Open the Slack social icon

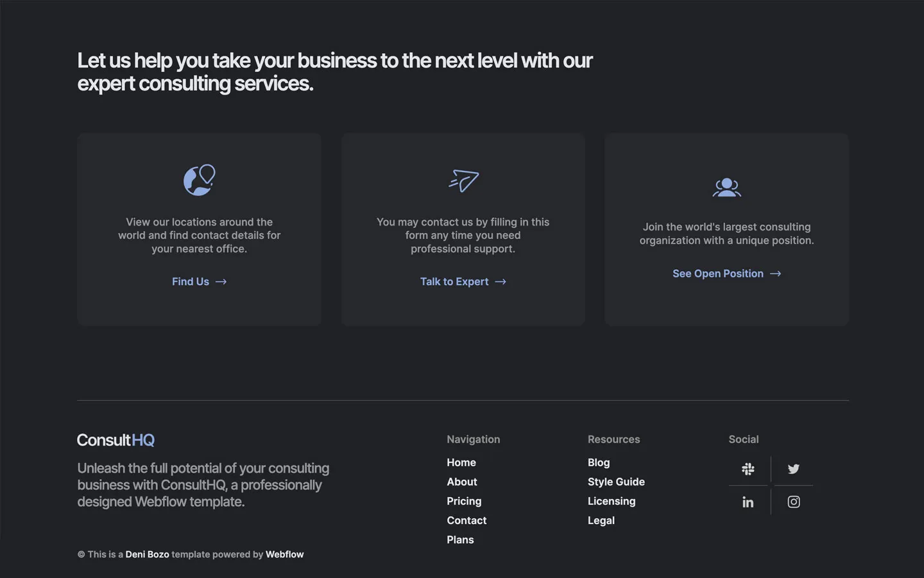pos(748,469)
